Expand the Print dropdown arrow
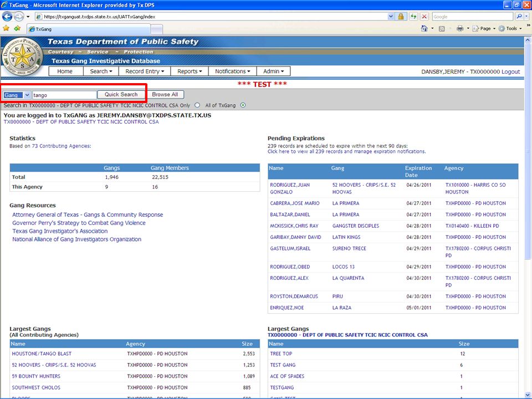This screenshot has width=532, height=399. 468,28
